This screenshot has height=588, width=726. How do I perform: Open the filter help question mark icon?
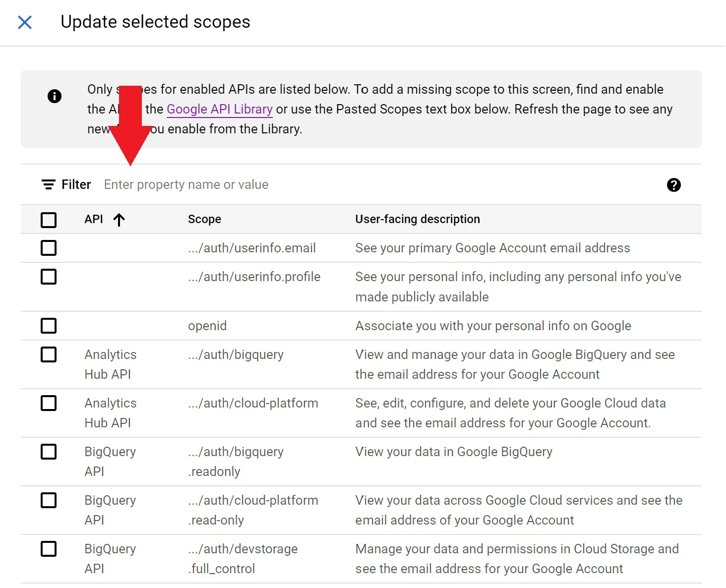tap(673, 185)
